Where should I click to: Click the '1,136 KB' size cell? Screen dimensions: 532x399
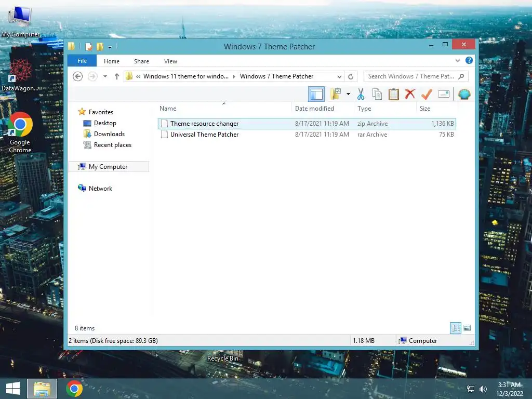pyautogui.click(x=443, y=124)
